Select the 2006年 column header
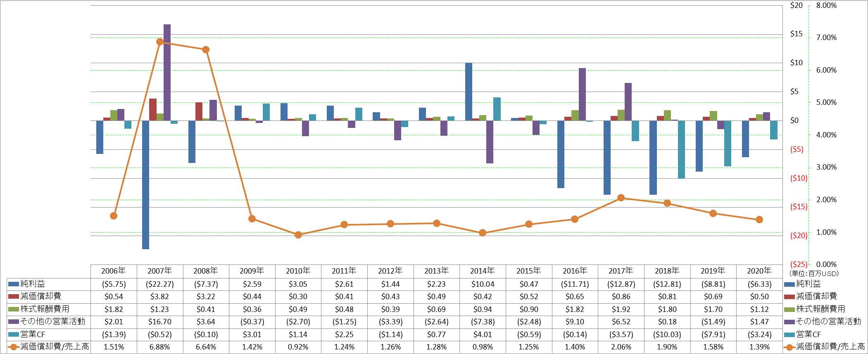The height and width of the screenshot is (354, 868). tap(114, 271)
